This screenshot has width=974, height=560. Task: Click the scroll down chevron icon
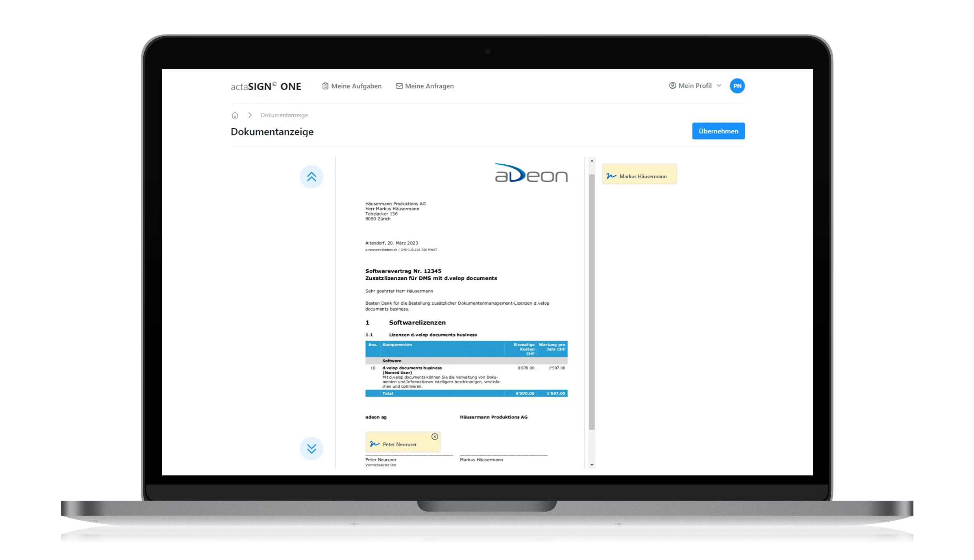(312, 448)
